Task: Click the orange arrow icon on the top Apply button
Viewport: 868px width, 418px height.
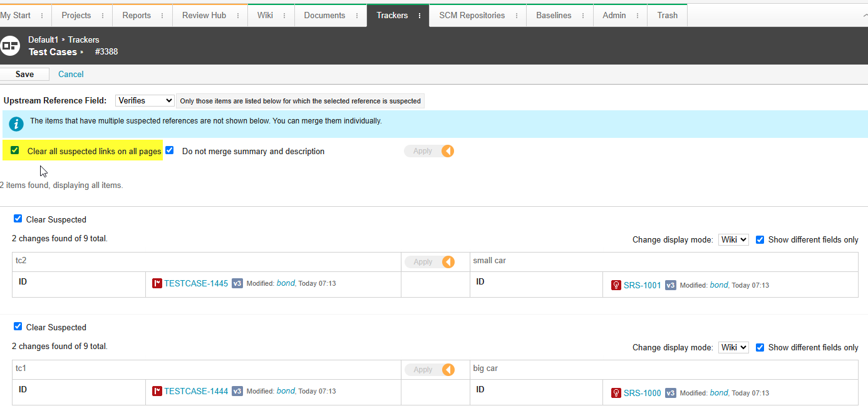Action: click(448, 150)
